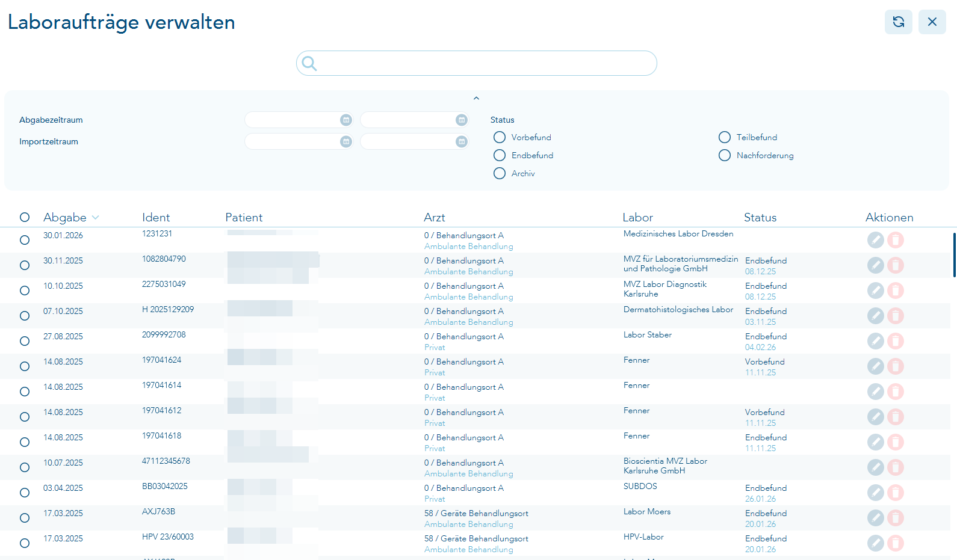The width and height of the screenshot is (957, 560).
Task: Click the refresh icon at top right
Action: tap(898, 22)
